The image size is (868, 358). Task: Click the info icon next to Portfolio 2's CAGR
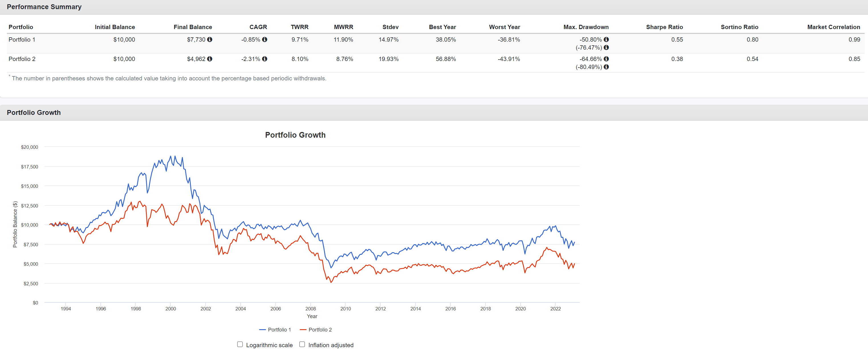point(265,59)
